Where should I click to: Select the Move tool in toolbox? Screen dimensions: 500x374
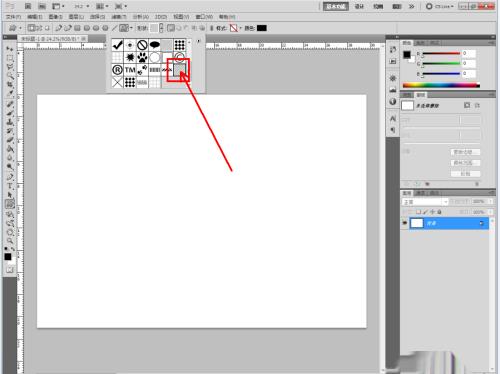click(10, 49)
